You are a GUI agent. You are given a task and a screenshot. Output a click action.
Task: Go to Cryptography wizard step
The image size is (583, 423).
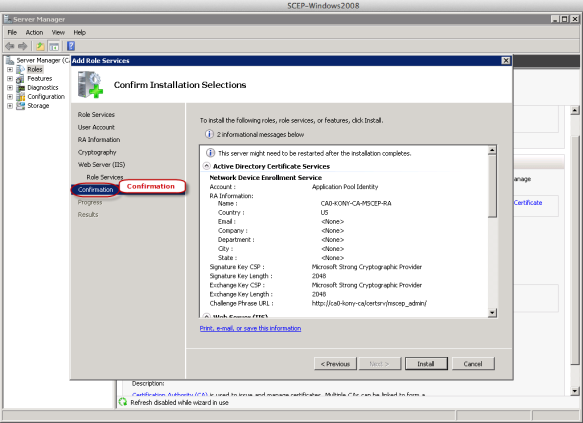click(x=97, y=152)
